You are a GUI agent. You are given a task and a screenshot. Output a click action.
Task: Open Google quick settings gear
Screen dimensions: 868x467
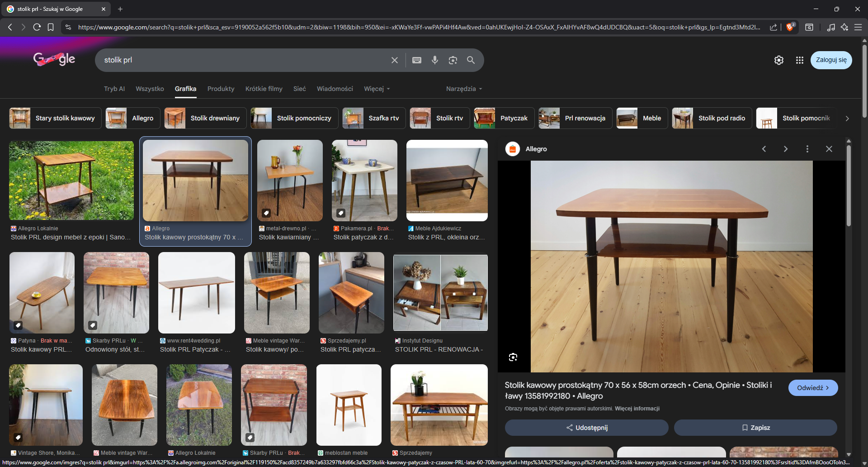778,60
